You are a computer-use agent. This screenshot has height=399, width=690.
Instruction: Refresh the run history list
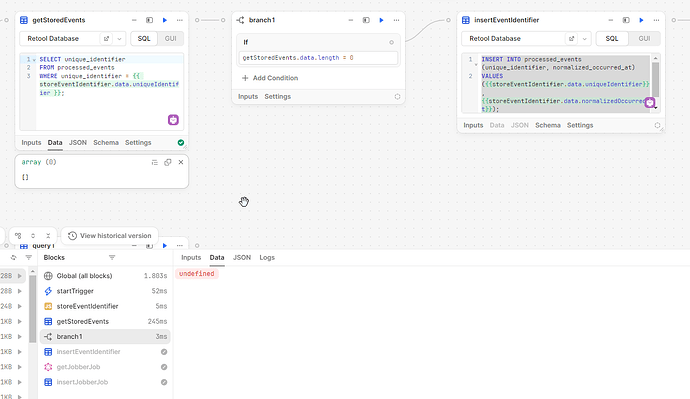pyautogui.click(x=13, y=258)
